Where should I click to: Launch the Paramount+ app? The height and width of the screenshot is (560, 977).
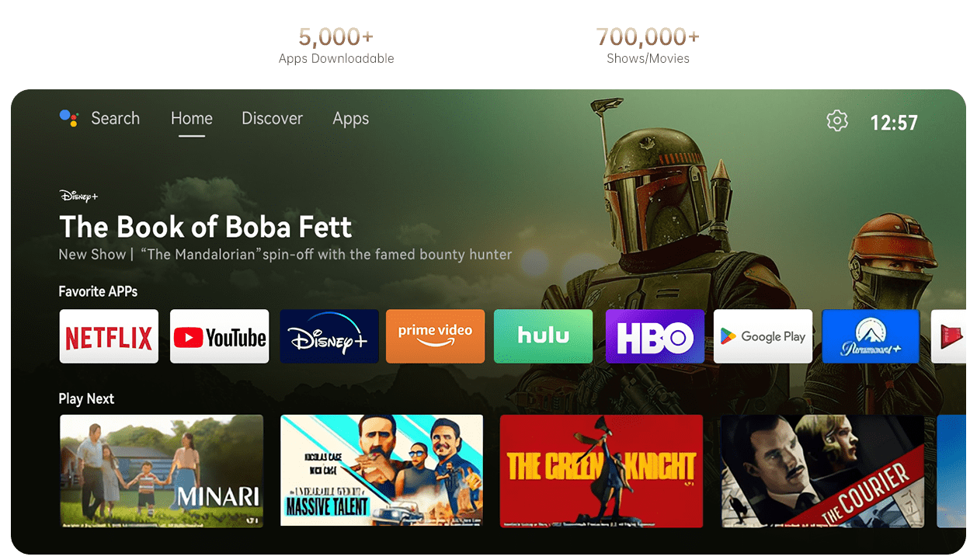tap(871, 336)
